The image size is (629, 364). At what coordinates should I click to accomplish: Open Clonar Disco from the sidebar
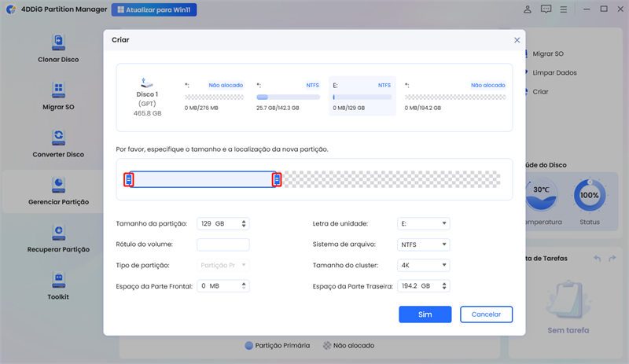(x=58, y=49)
